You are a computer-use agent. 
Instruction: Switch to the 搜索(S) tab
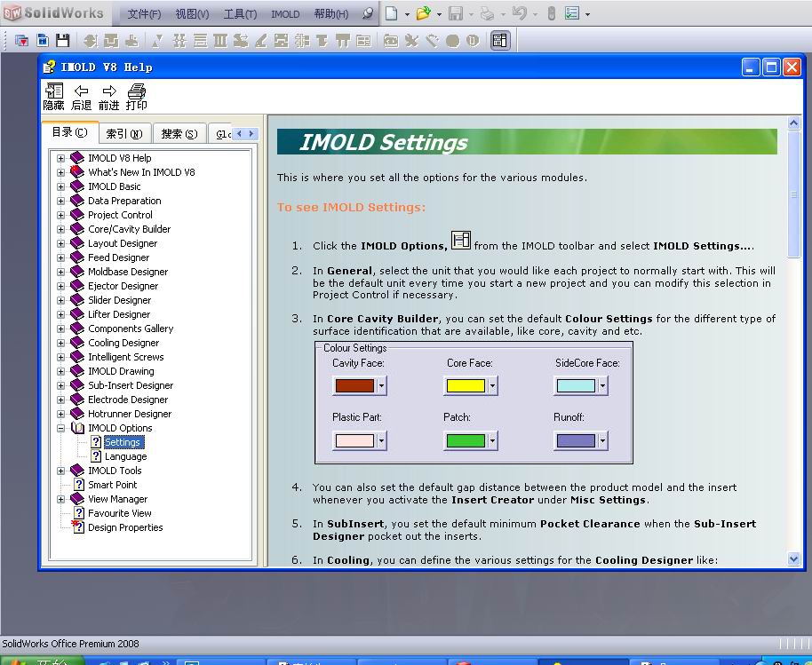click(179, 134)
